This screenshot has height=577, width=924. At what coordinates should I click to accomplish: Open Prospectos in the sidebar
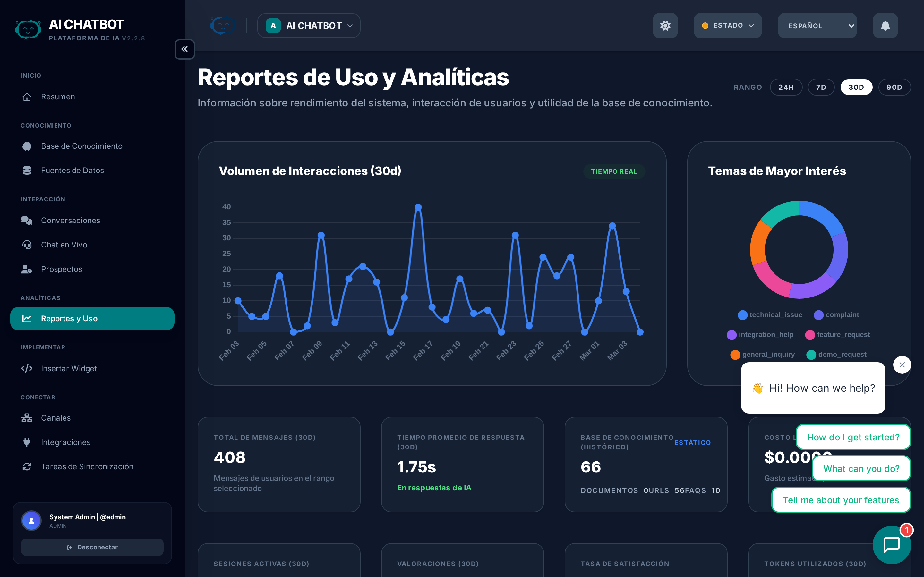coord(62,269)
